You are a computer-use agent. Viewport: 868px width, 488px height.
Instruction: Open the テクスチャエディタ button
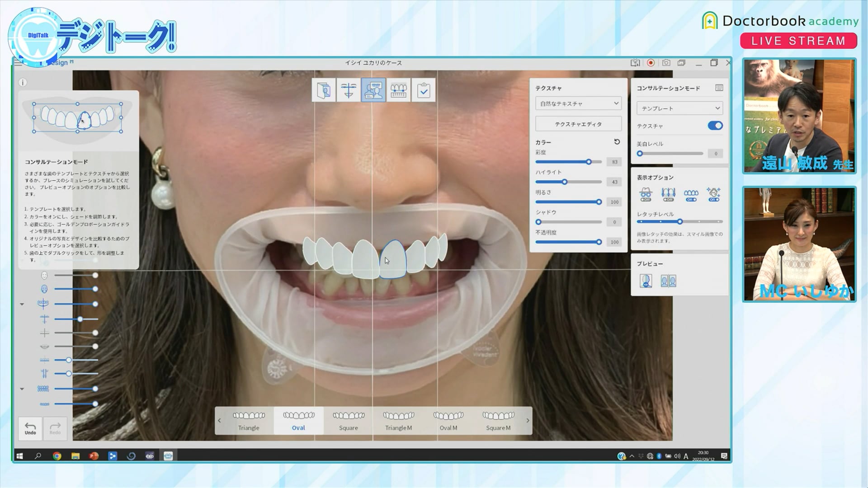pos(578,124)
